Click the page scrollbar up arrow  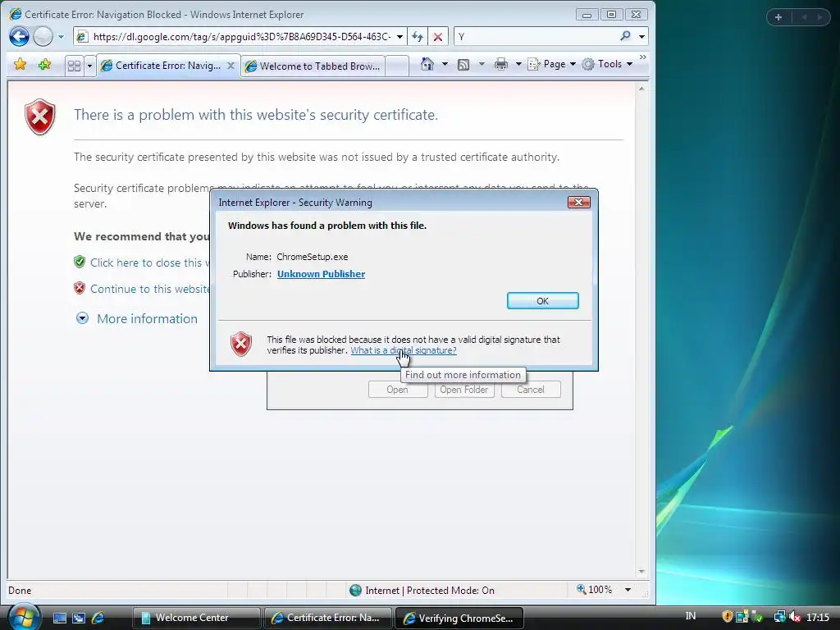[x=641, y=89]
